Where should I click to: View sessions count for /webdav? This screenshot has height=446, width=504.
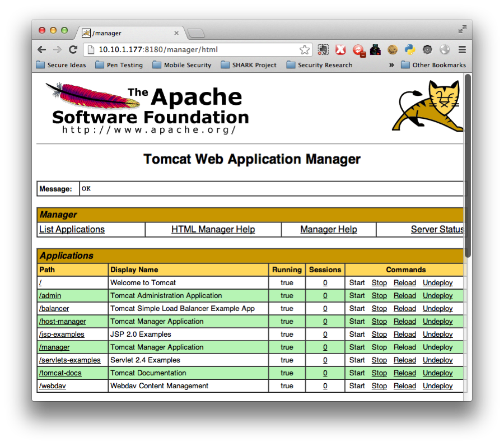coord(325,385)
